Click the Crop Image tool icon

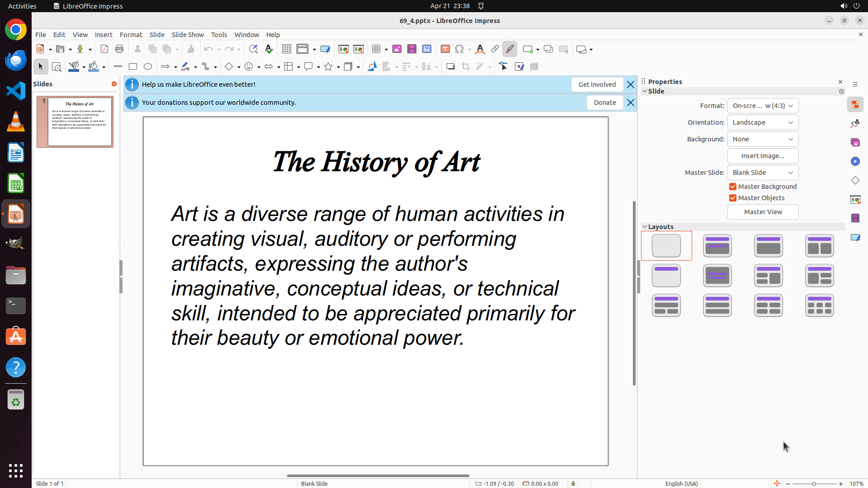(465, 67)
